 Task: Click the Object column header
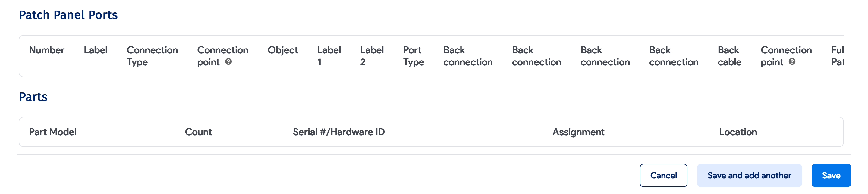283,50
